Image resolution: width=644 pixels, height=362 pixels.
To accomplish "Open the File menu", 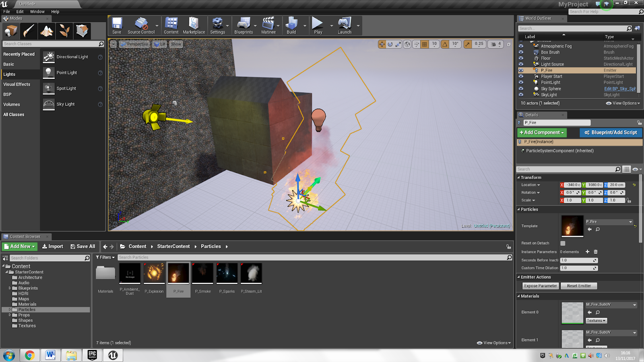I will click(6, 12).
